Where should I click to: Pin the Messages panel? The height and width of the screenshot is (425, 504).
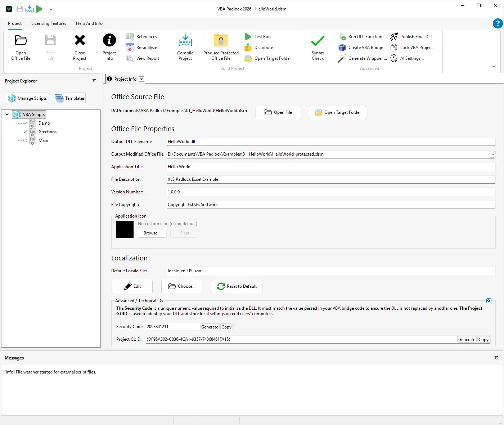[x=496, y=358]
